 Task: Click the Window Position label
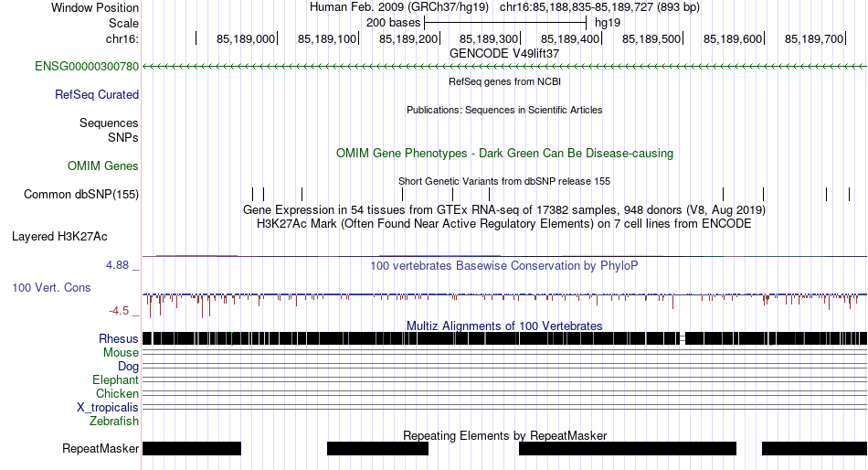[x=95, y=7]
